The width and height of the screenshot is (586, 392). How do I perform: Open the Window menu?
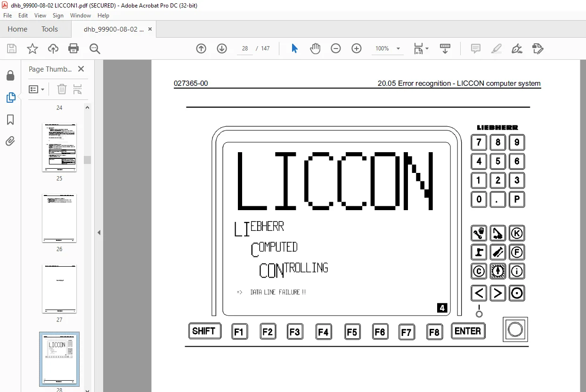81,16
